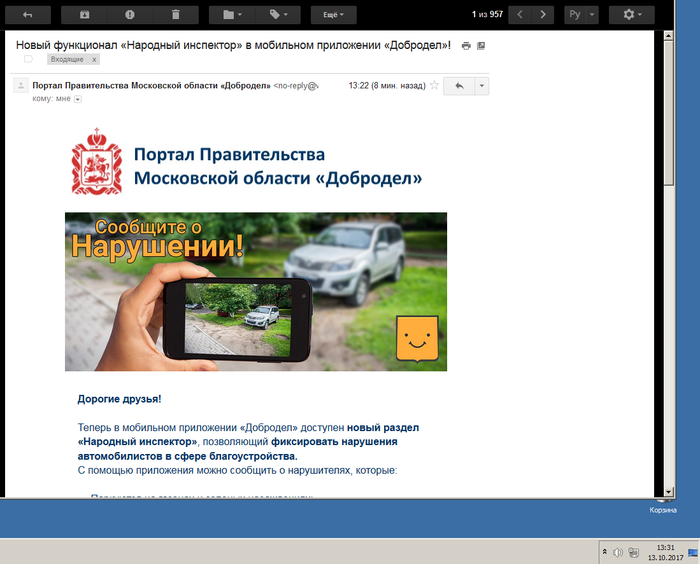Delete the email with the trash icon
The width and height of the screenshot is (700, 564).
pyautogui.click(x=176, y=15)
